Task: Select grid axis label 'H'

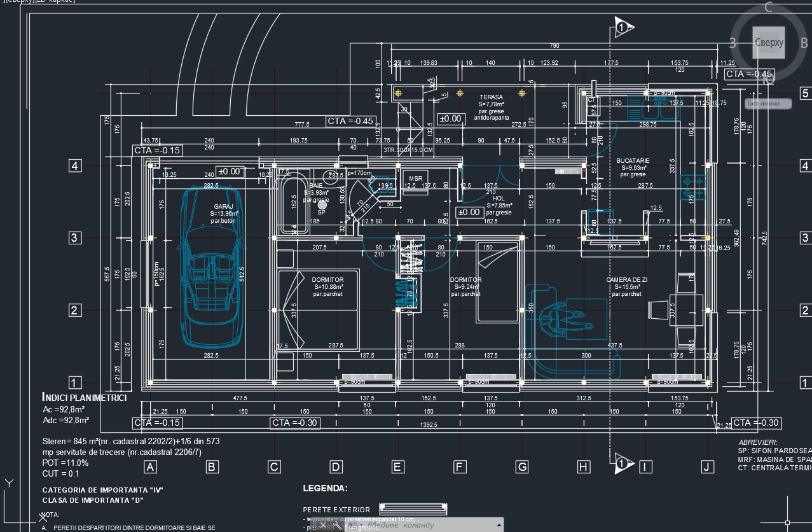Action: pyautogui.click(x=584, y=467)
